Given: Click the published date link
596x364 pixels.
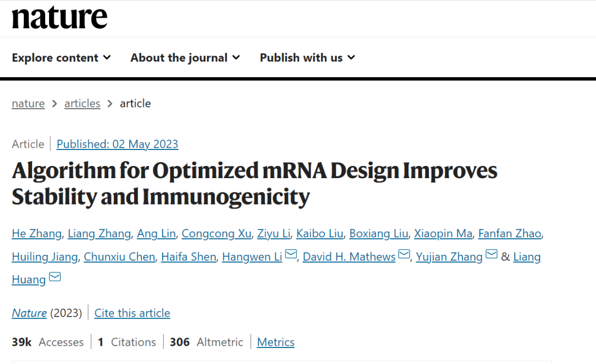Looking at the screenshot, I should point(118,144).
